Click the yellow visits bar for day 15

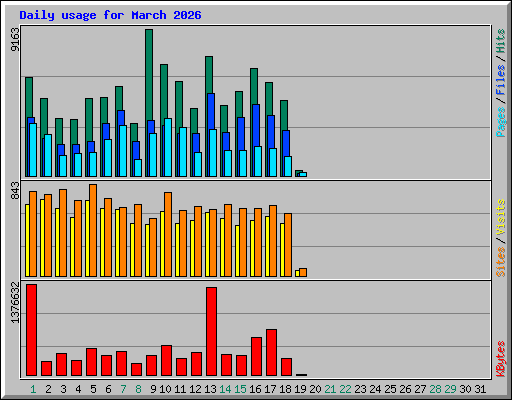pyautogui.click(x=237, y=251)
